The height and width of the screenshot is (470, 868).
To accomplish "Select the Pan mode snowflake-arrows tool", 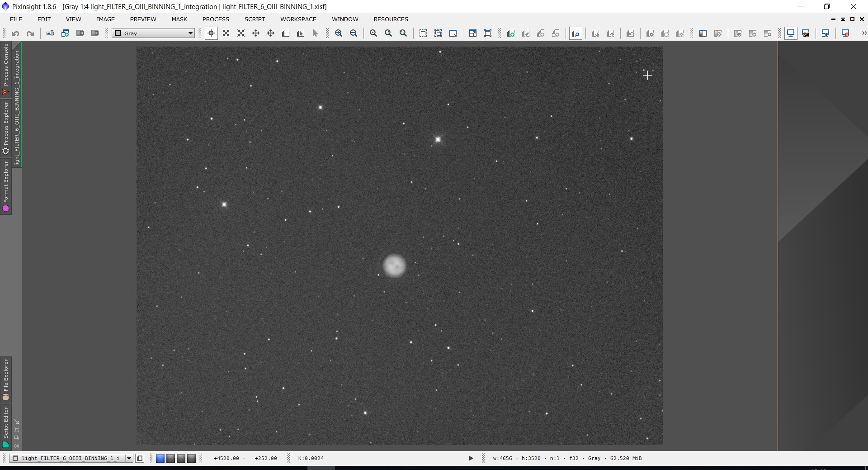I will click(x=256, y=33).
